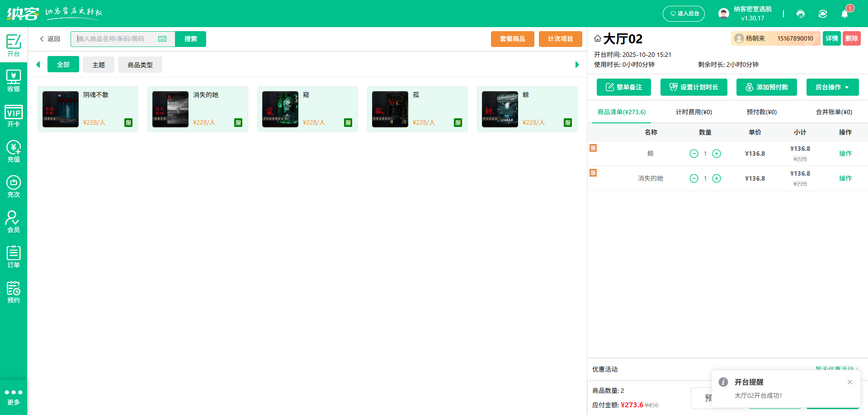
Task: Switch to 计时费用 tab
Action: tap(693, 112)
